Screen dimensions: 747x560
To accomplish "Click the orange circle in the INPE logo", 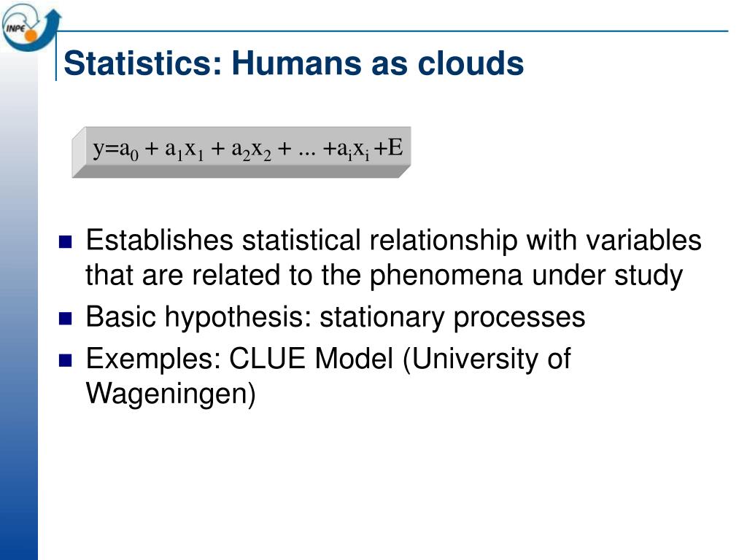I will point(31,36).
